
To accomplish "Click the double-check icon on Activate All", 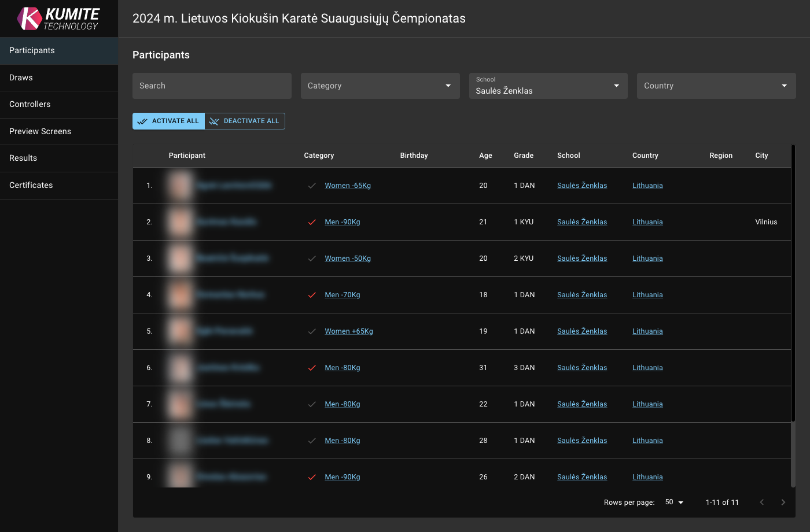I will tap(142, 121).
